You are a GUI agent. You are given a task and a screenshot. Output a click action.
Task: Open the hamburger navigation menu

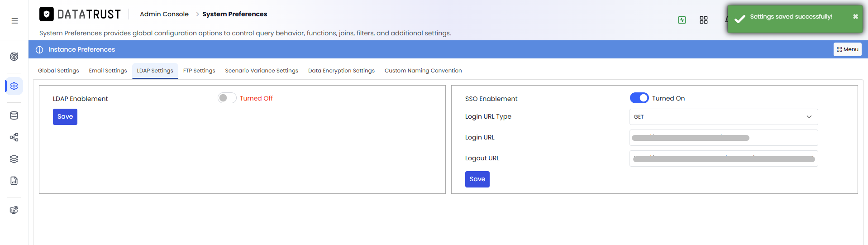pos(14,21)
